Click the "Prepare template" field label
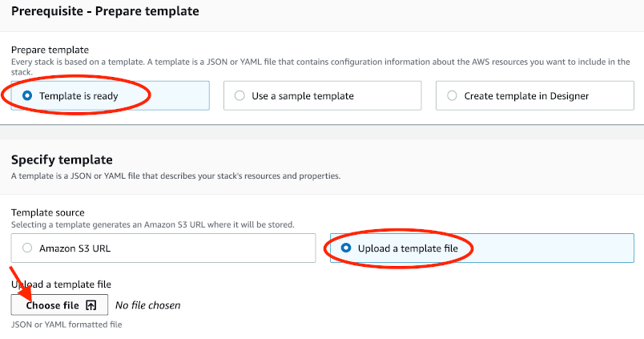Screen dimensions: 644x339 click(50, 50)
